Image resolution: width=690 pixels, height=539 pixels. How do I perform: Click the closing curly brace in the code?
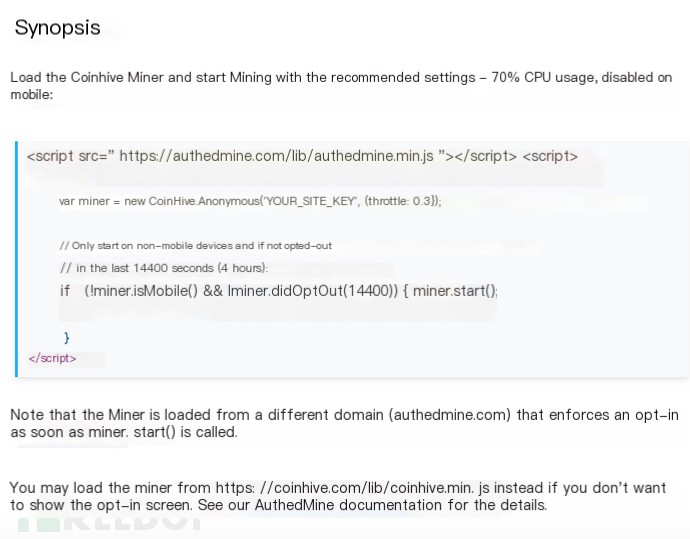67,338
